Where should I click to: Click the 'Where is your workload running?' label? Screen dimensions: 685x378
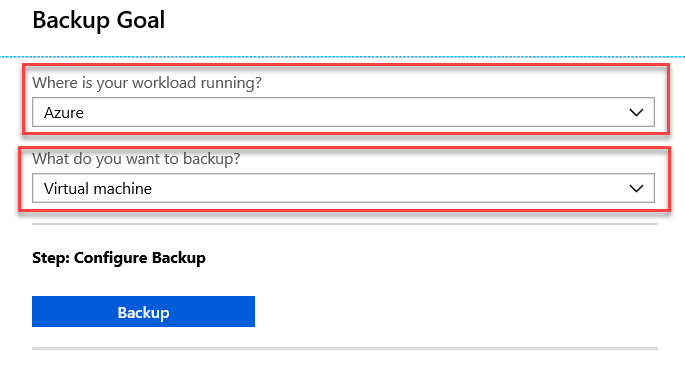[147, 83]
